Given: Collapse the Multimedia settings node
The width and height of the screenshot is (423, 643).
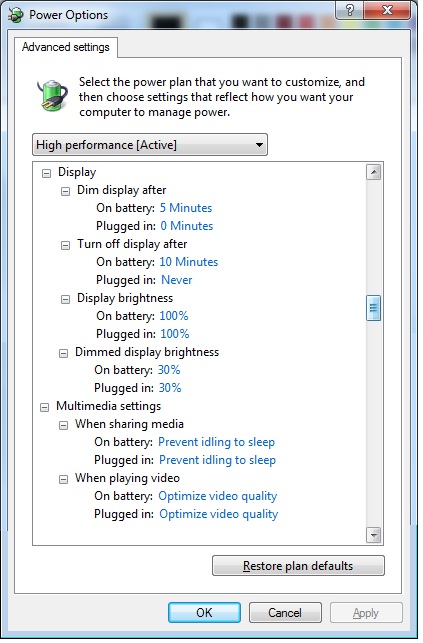Looking at the screenshot, I should pos(45,408).
